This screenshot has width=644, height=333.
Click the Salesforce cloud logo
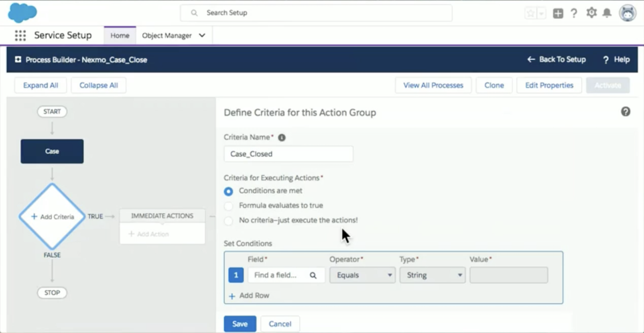click(22, 12)
